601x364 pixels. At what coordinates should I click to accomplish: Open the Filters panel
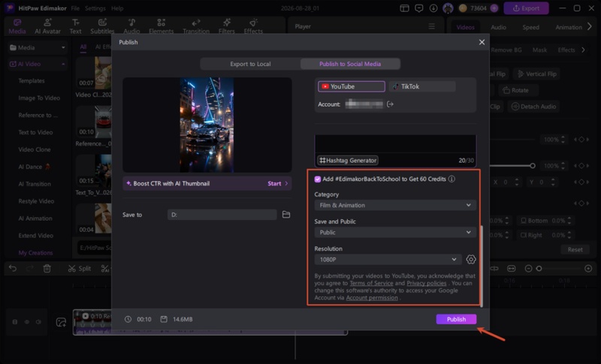click(x=227, y=26)
